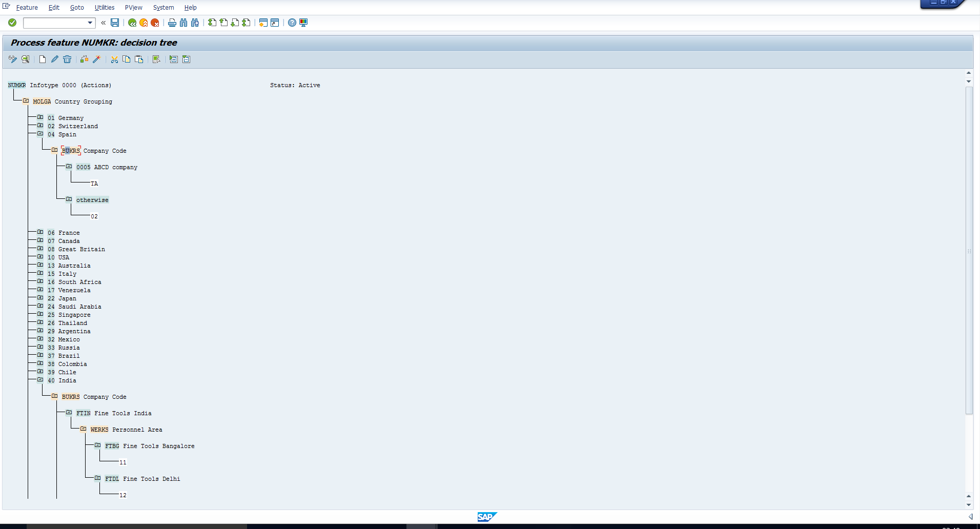
Task: Open the Utilities menu
Action: pos(105,8)
